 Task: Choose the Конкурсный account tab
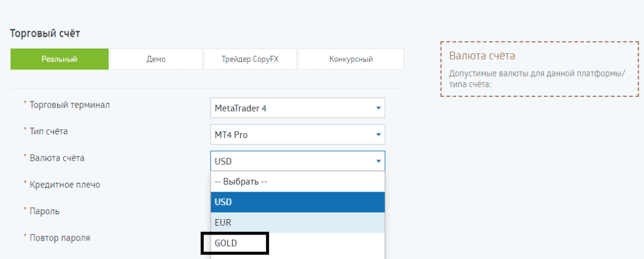point(351,59)
